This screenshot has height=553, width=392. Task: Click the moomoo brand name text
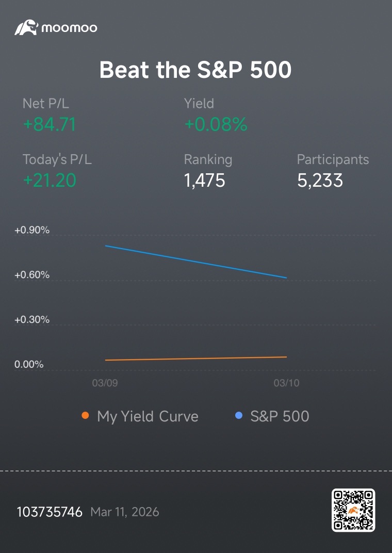click(x=69, y=28)
